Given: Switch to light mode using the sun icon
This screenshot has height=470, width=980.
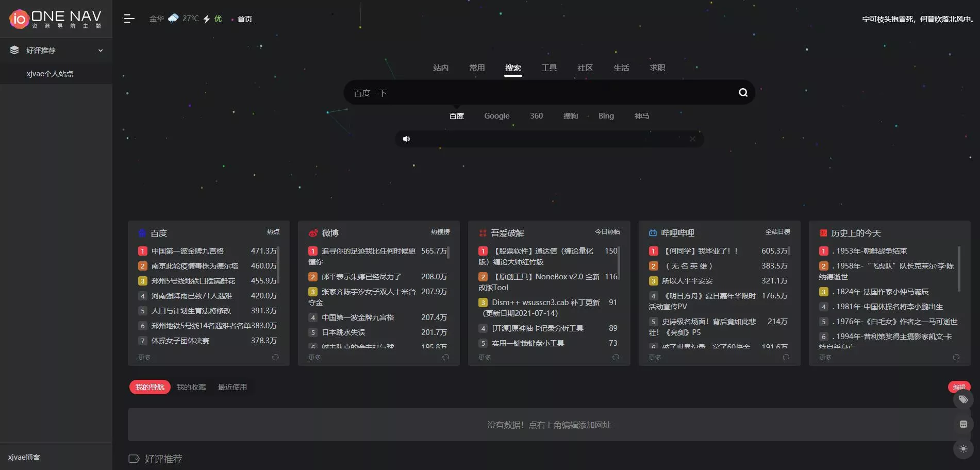Looking at the screenshot, I should click(963, 449).
